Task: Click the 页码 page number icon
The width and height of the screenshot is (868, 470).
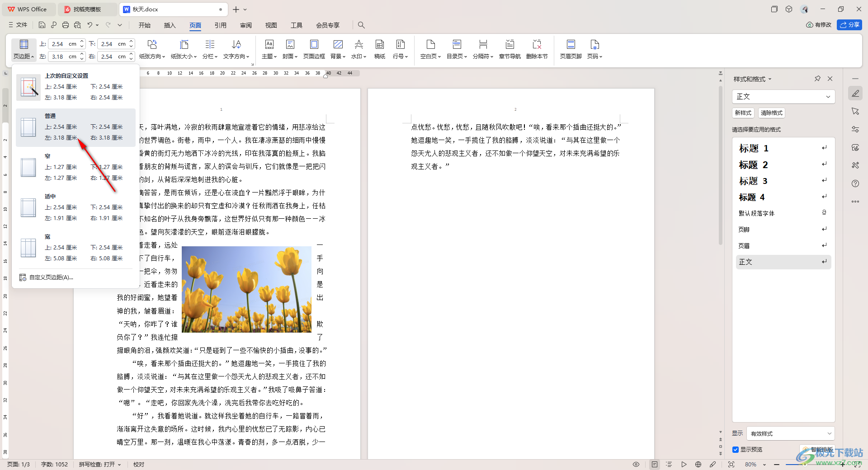Action: coord(594,44)
